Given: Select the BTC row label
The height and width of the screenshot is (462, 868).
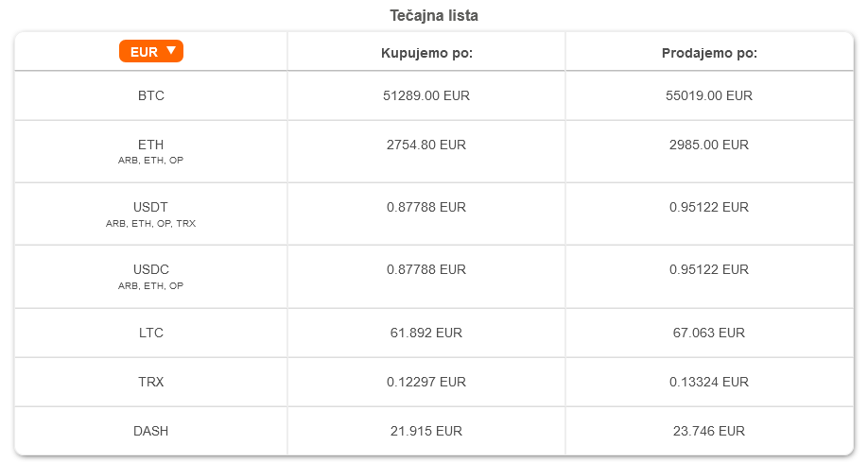Looking at the screenshot, I should 151,95.
